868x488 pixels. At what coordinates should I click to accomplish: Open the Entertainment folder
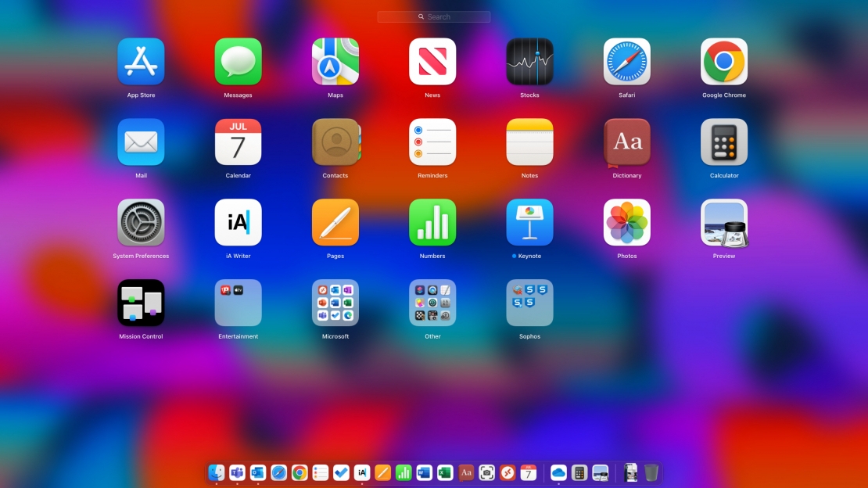pyautogui.click(x=238, y=303)
